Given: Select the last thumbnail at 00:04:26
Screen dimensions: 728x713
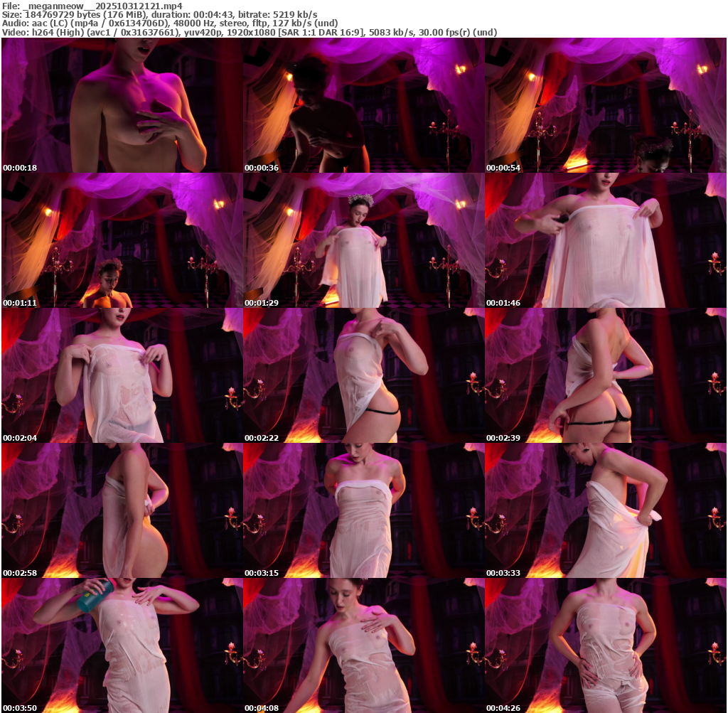Looking at the screenshot, I should (x=605, y=645).
